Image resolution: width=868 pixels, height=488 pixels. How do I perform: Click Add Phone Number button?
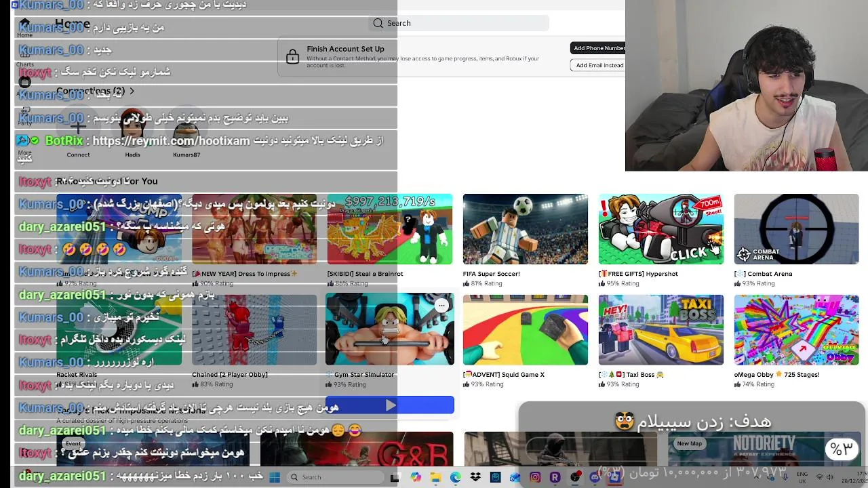click(599, 48)
